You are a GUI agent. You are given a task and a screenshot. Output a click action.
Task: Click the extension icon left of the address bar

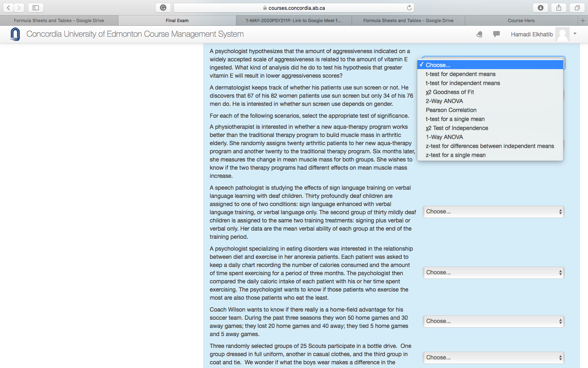click(163, 7)
